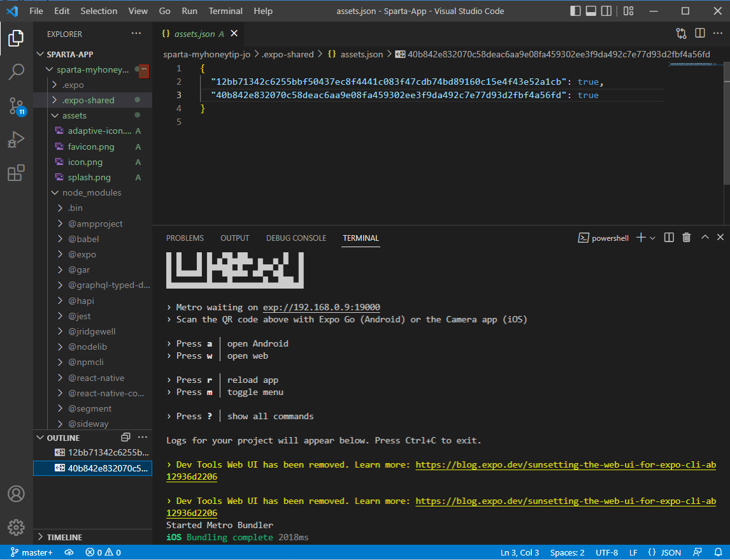Open splash.png in explorer
Viewport: 730px width, 560px height.
tap(92, 177)
